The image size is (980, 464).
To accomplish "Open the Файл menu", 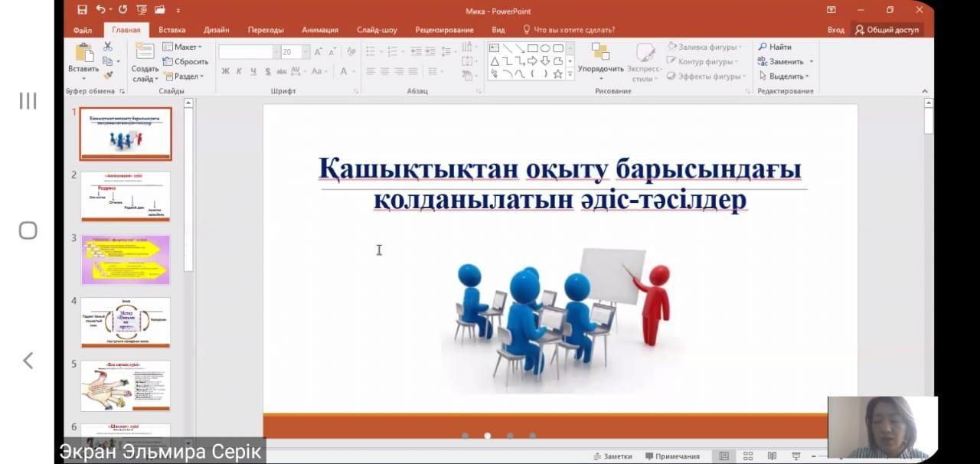I will pos(83,30).
